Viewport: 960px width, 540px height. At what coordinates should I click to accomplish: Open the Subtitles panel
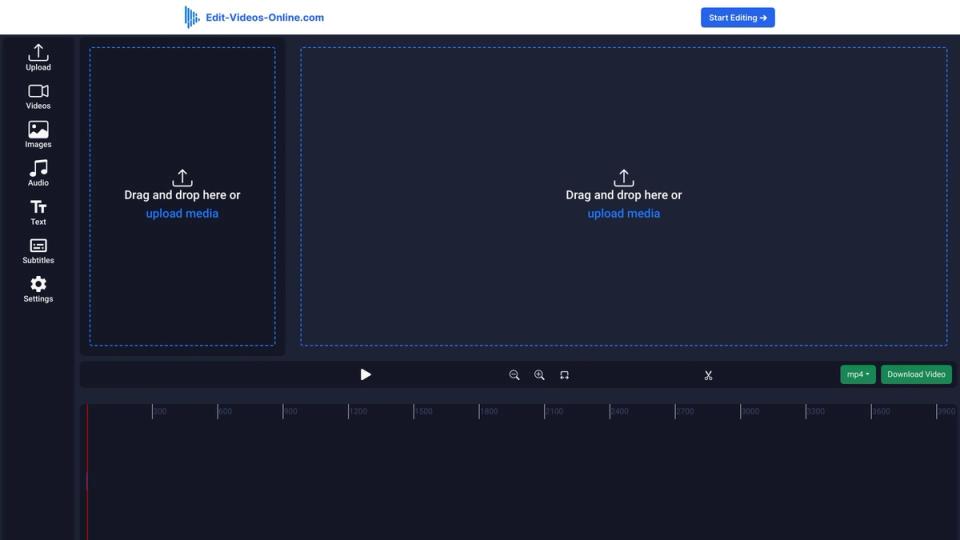click(38, 251)
